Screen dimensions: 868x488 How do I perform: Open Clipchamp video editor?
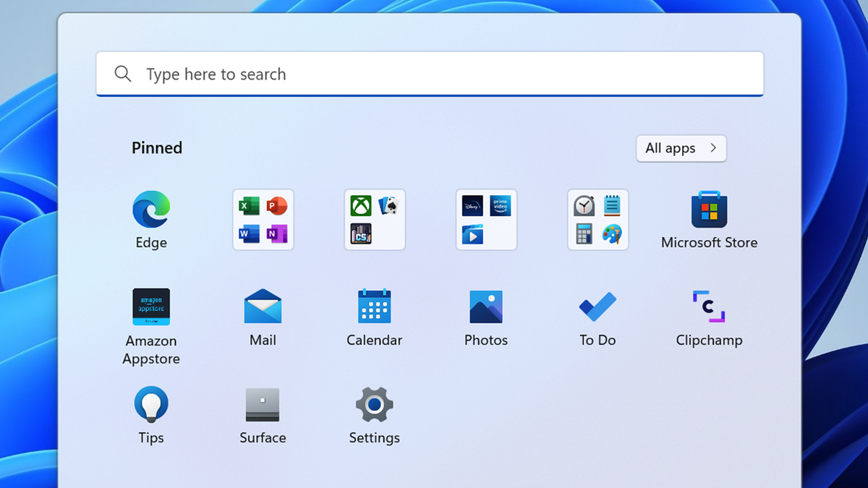(x=709, y=307)
